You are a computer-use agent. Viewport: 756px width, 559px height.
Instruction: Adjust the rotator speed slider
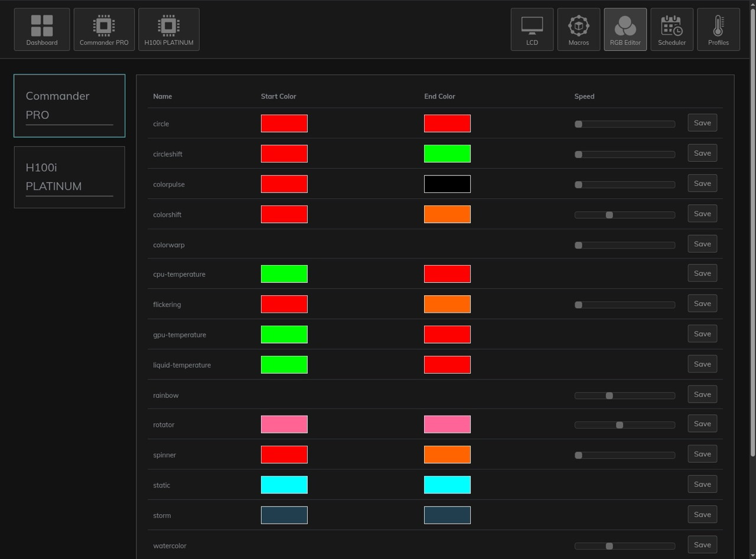tap(624, 425)
